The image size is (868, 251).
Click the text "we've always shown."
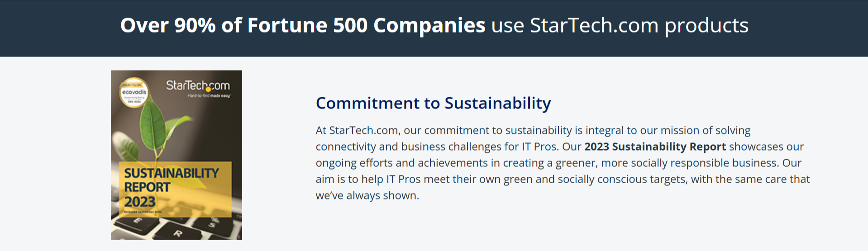click(x=367, y=195)
